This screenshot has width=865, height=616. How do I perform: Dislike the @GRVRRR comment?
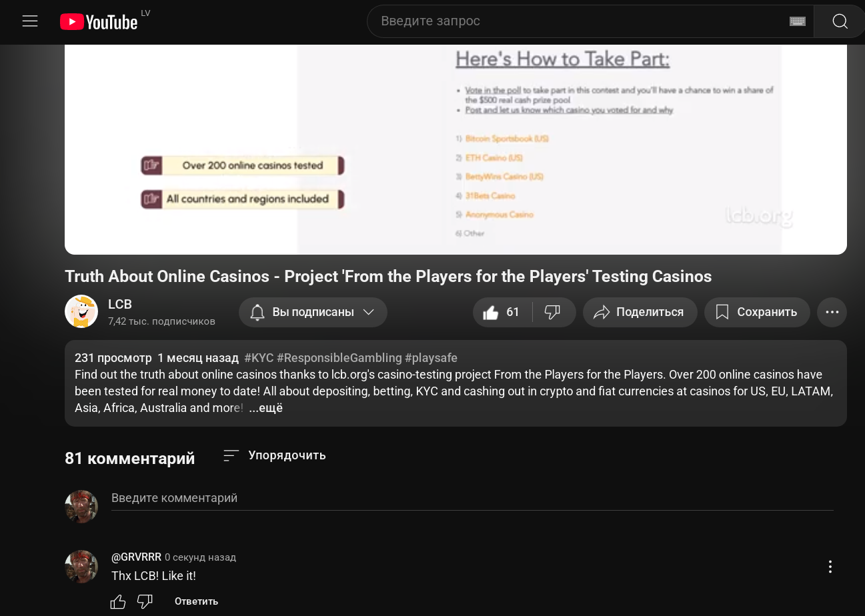click(145, 601)
